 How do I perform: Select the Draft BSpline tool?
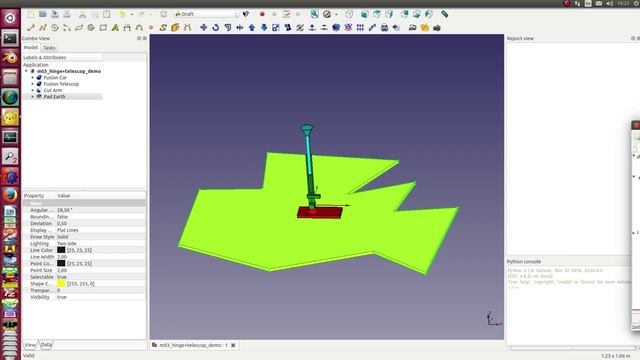pyautogui.click(x=163, y=28)
